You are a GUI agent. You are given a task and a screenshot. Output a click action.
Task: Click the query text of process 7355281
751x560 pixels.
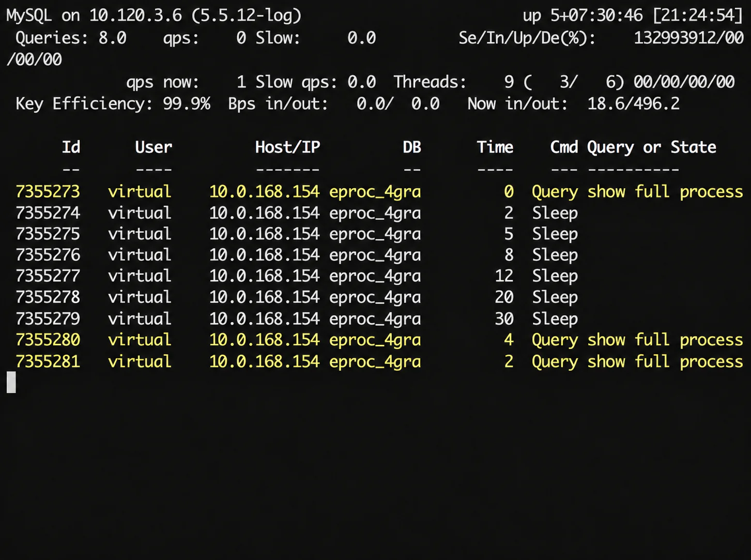665,361
